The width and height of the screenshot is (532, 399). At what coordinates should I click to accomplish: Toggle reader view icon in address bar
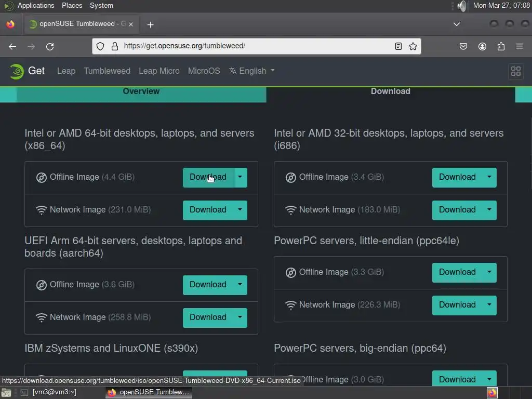pyautogui.click(x=398, y=46)
